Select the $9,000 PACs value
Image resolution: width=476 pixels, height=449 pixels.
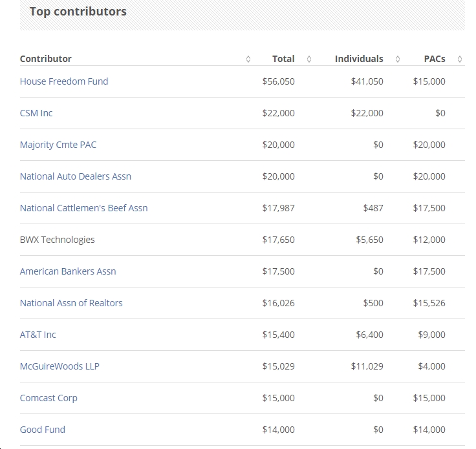click(431, 335)
